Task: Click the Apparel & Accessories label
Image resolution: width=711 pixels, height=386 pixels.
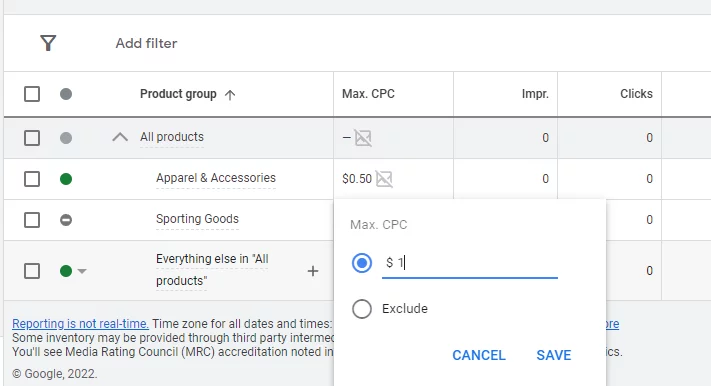Action: click(x=216, y=178)
